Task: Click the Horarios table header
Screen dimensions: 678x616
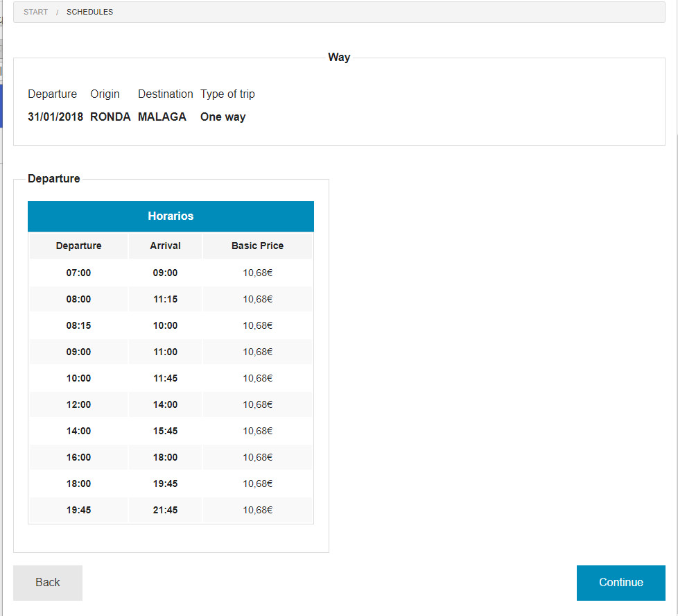Action: click(171, 216)
